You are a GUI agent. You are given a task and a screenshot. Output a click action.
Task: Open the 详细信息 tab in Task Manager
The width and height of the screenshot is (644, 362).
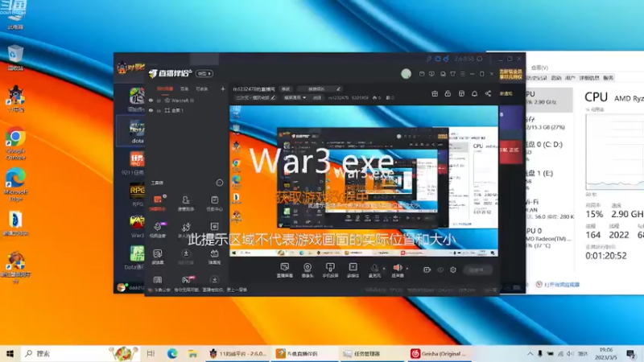(x=589, y=77)
